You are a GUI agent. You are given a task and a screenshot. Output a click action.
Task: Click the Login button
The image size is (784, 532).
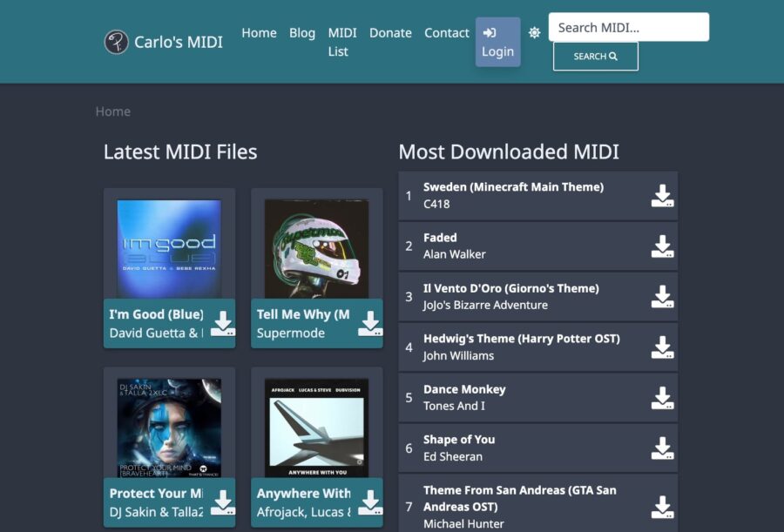pos(497,41)
